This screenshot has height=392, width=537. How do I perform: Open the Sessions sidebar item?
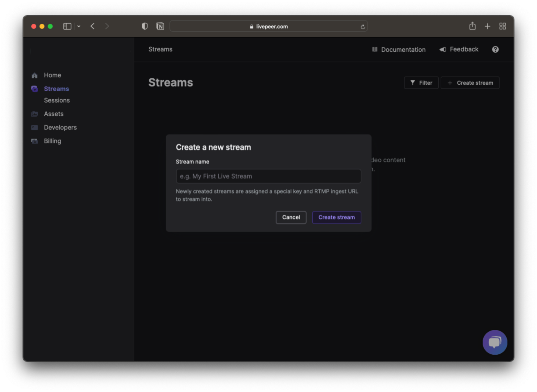click(x=57, y=100)
